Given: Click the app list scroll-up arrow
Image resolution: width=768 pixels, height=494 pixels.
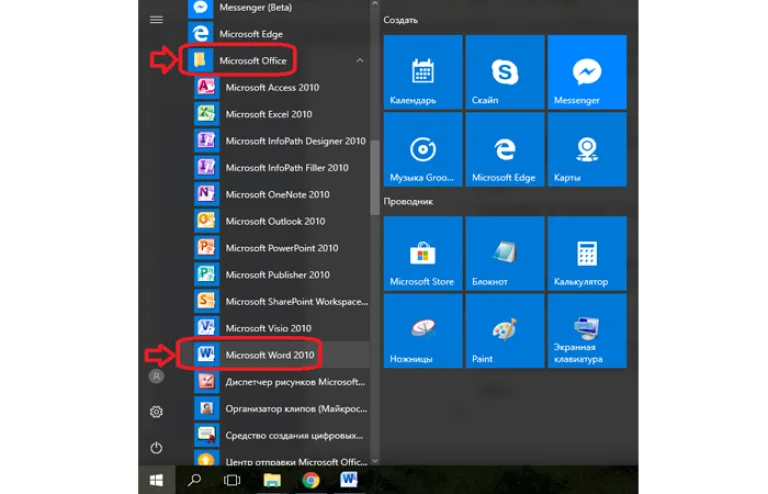Looking at the screenshot, I should (375, 3).
